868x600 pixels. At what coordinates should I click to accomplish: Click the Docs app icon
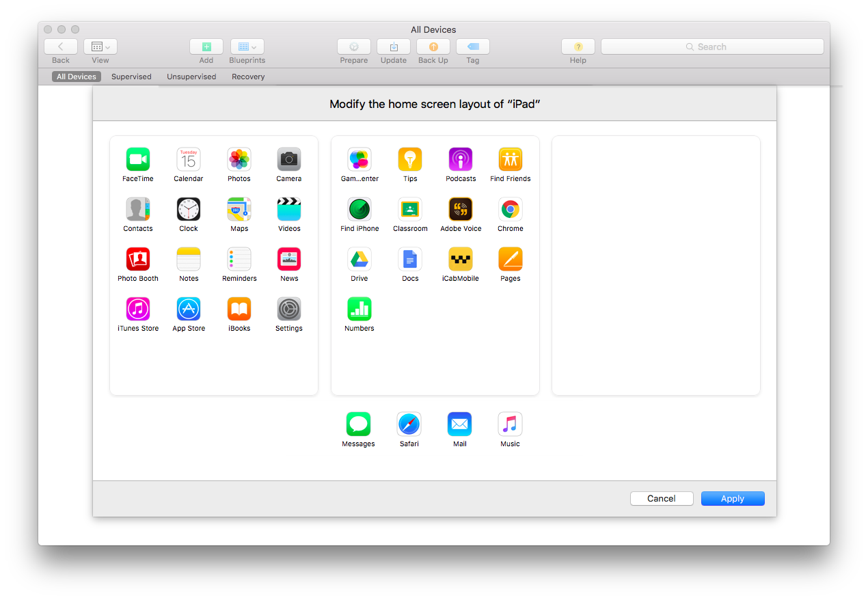click(410, 259)
